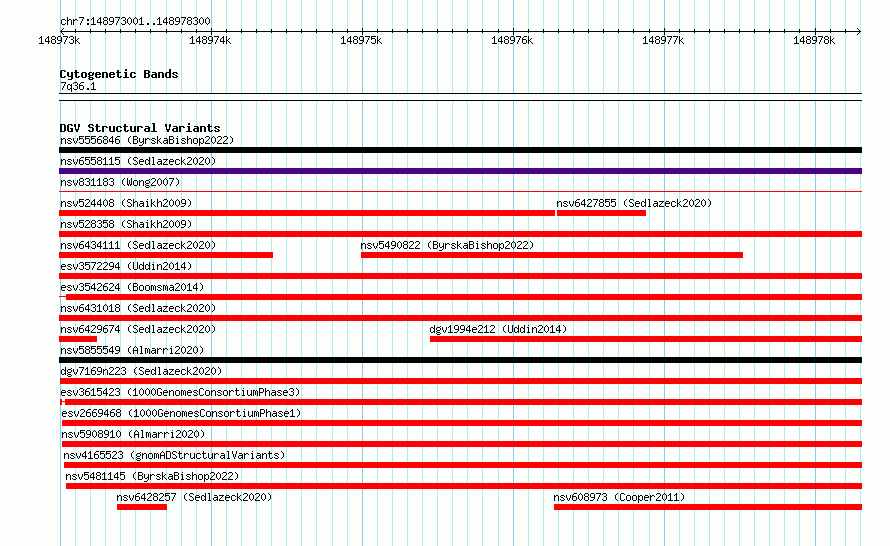Open variant nsv608973 (Cooper2011) label
890x546 pixels.
pyautogui.click(x=619, y=497)
